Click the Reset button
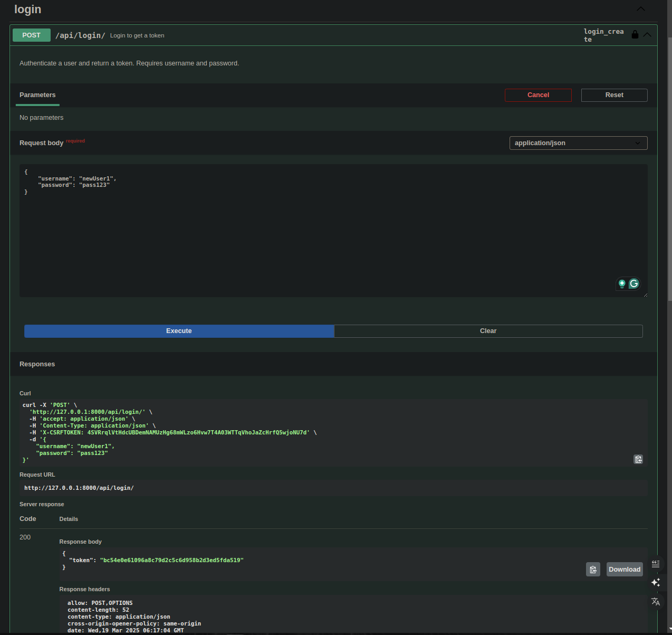 [614, 95]
